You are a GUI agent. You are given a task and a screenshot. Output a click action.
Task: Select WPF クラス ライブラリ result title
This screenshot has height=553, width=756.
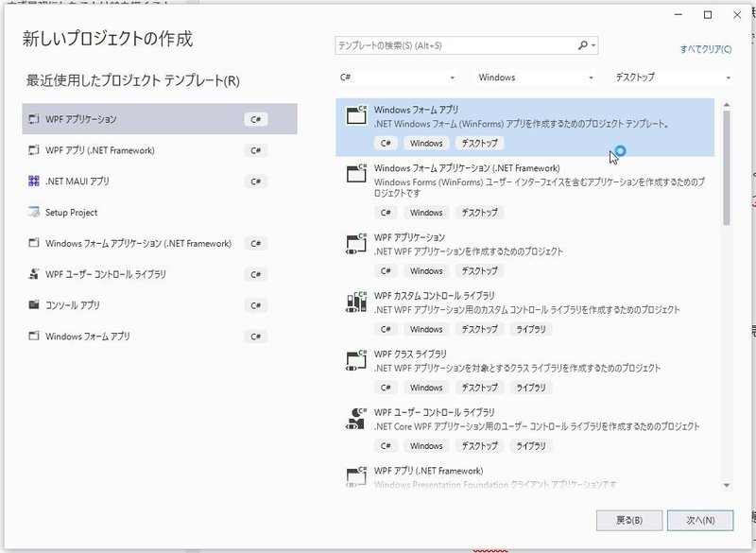pyautogui.click(x=410, y=354)
